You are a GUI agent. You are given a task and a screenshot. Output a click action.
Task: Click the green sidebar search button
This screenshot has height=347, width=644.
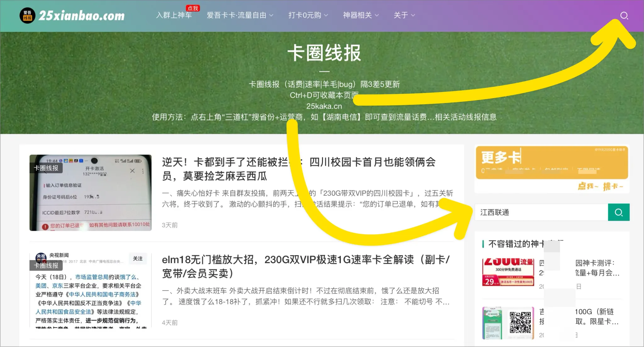click(x=619, y=212)
